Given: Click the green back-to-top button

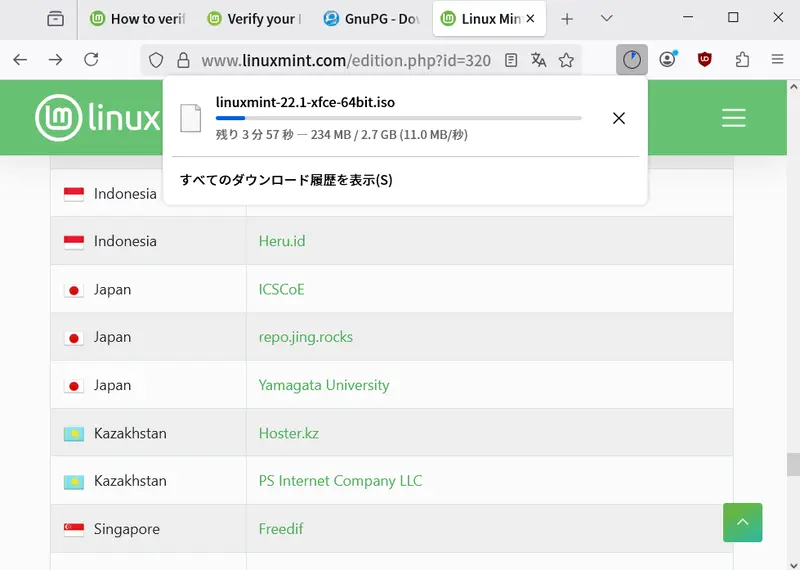Looking at the screenshot, I should pyautogui.click(x=742, y=522).
